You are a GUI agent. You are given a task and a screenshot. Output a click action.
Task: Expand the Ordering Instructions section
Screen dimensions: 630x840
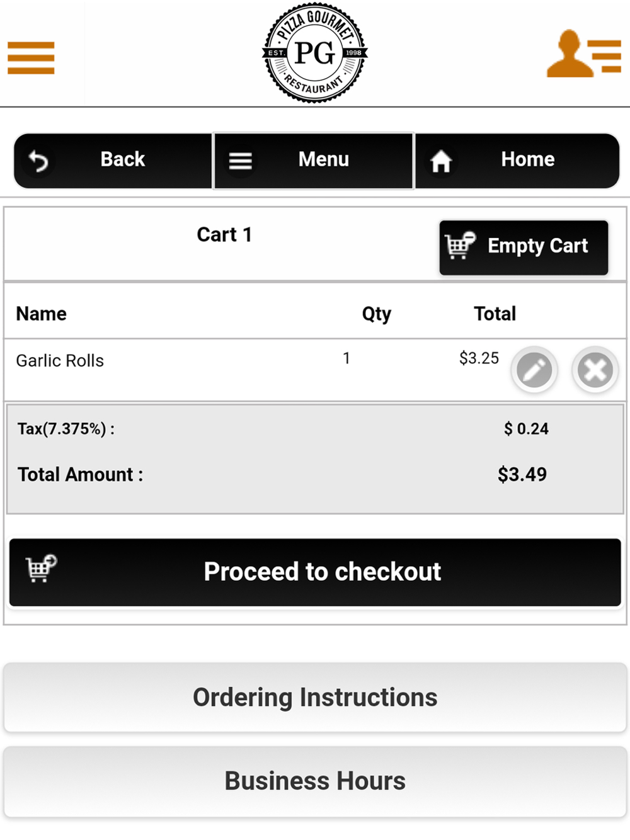[x=315, y=697]
